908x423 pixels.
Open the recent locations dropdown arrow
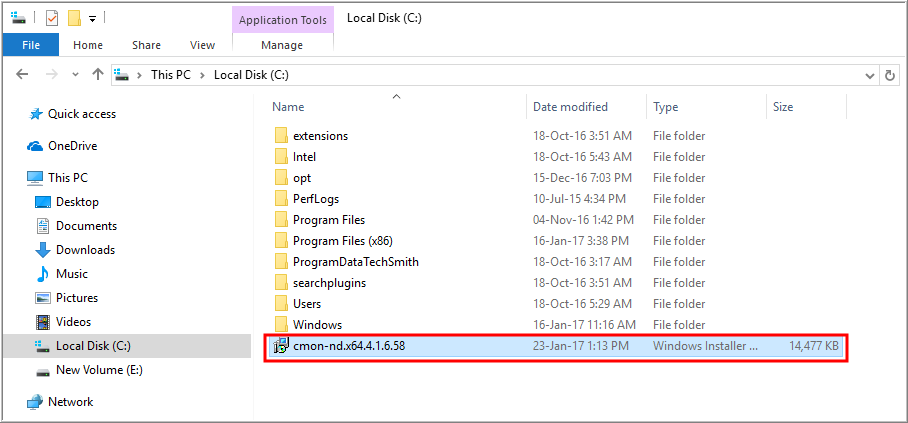pyautogui.click(x=75, y=75)
